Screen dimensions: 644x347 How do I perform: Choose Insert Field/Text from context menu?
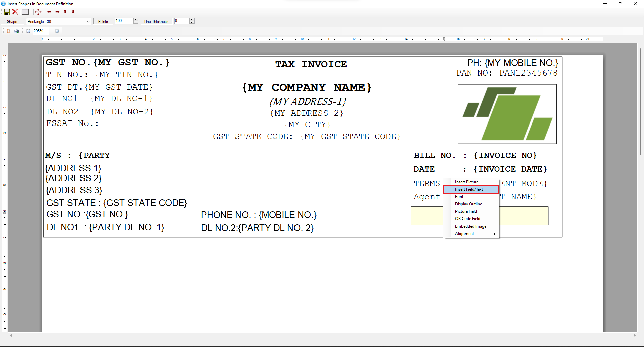coord(469,189)
